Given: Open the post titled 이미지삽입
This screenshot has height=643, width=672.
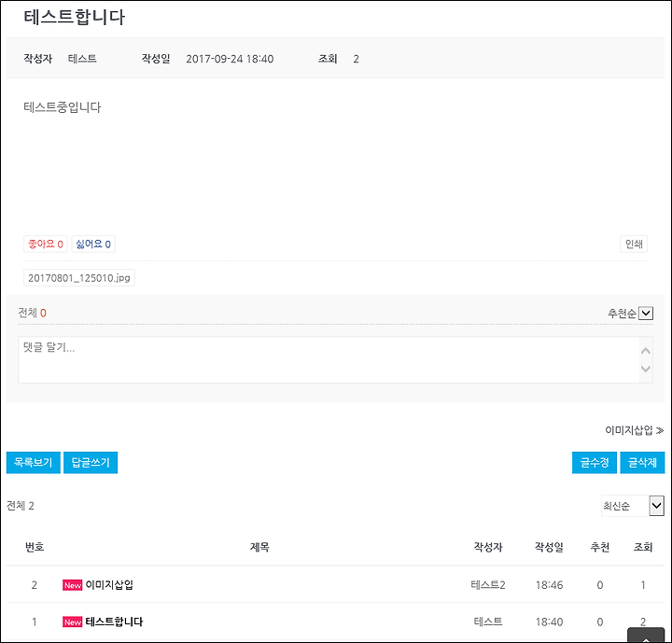Looking at the screenshot, I should (109, 585).
